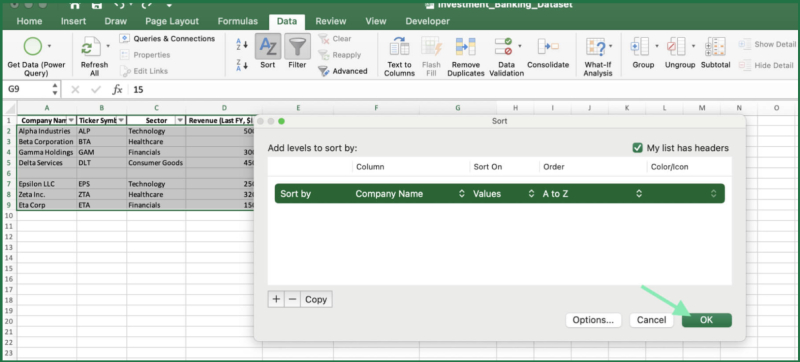Open the Page Layout tab
Viewport: 800px width, 362px height.
click(172, 21)
